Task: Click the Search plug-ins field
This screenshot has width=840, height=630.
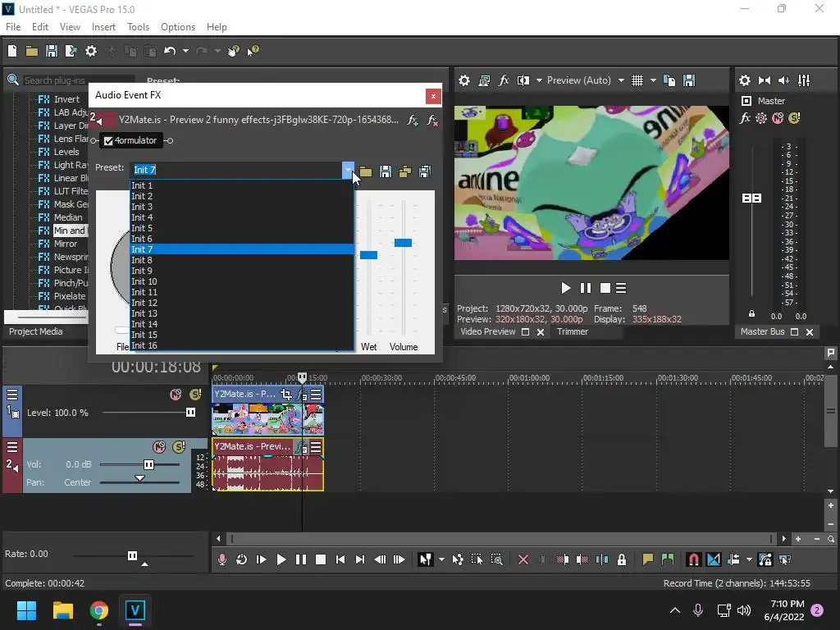Action: coord(78,80)
